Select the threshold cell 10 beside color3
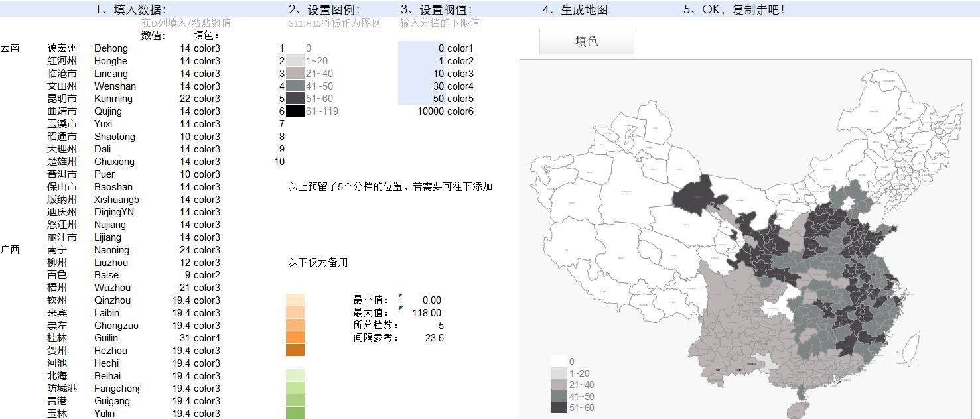The height and width of the screenshot is (419, 980). point(421,74)
